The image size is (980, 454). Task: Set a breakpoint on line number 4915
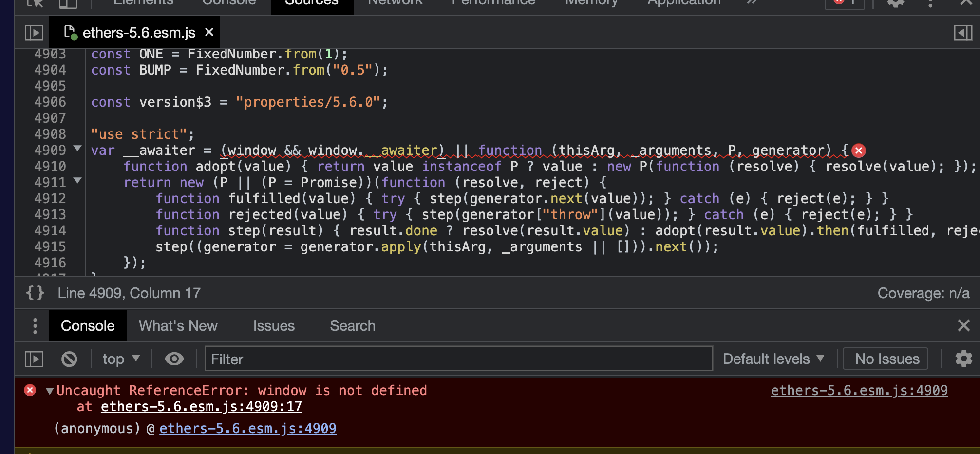coord(50,247)
